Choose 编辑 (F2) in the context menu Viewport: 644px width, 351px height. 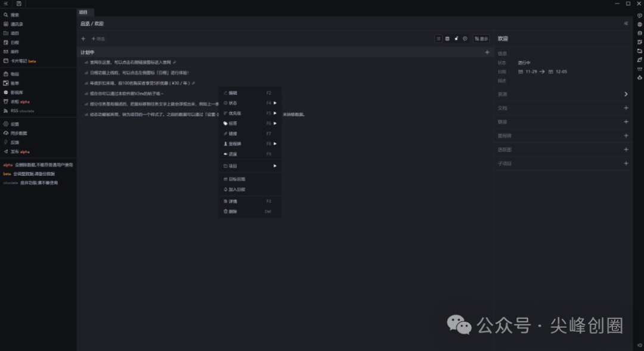tap(250, 93)
